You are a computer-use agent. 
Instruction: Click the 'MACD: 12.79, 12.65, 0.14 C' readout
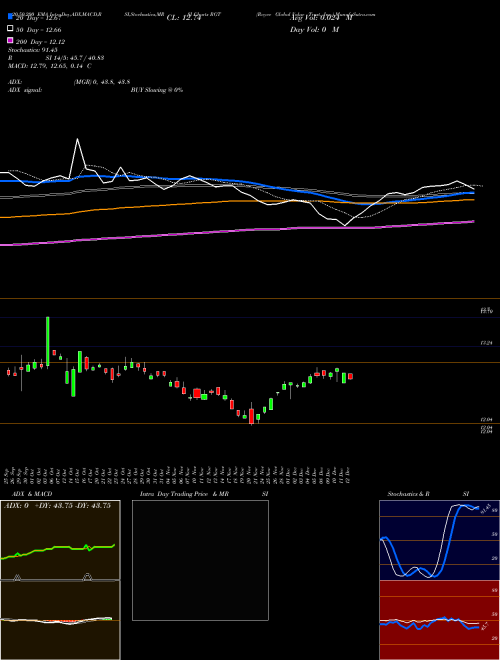[x=50, y=66]
